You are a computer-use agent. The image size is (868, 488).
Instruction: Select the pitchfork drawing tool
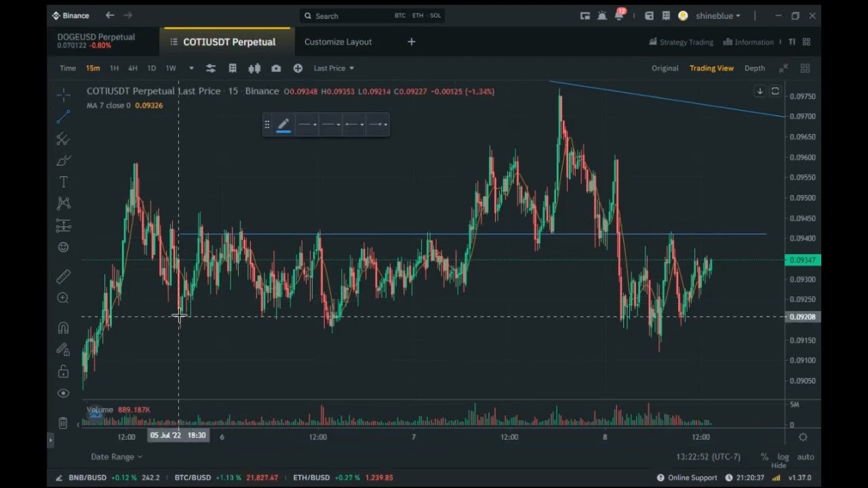[63, 139]
